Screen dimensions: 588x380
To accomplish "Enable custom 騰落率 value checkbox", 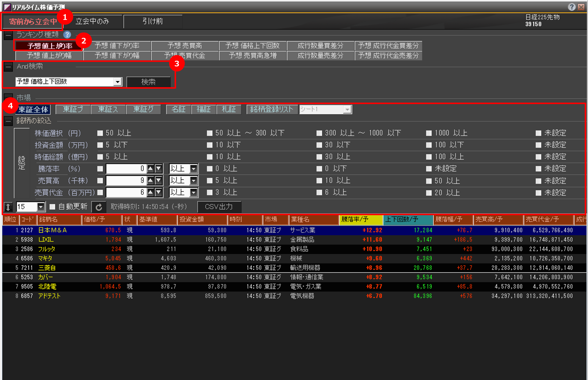I will tap(100, 169).
